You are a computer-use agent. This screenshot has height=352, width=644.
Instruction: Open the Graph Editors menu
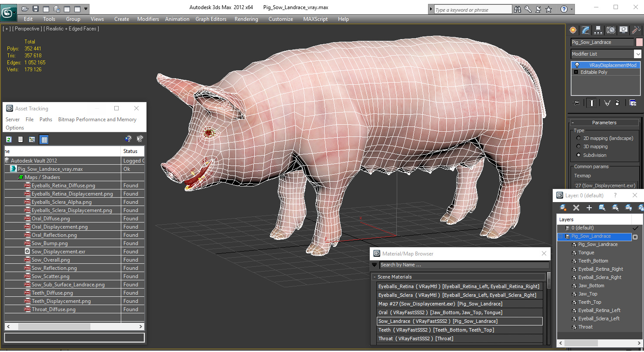pyautogui.click(x=211, y=19)
